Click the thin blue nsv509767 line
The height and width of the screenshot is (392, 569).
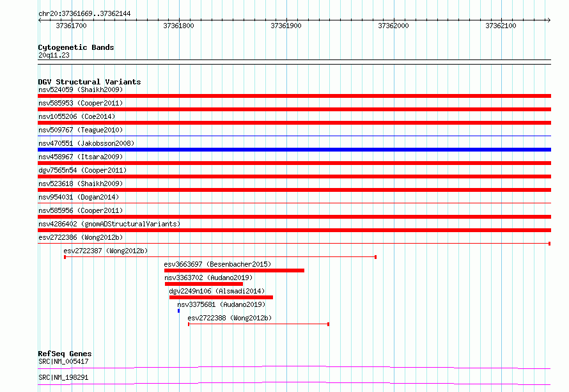[294, 136]
